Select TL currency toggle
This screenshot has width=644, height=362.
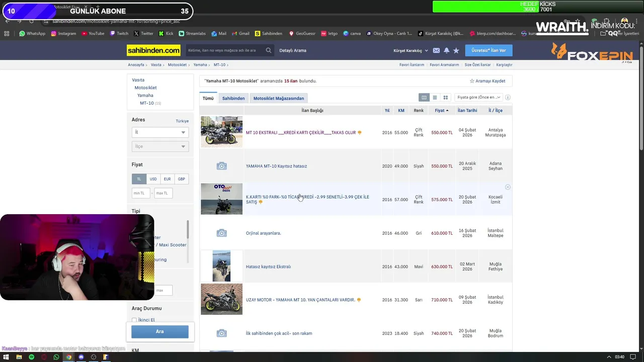click(x=139, y=179)
